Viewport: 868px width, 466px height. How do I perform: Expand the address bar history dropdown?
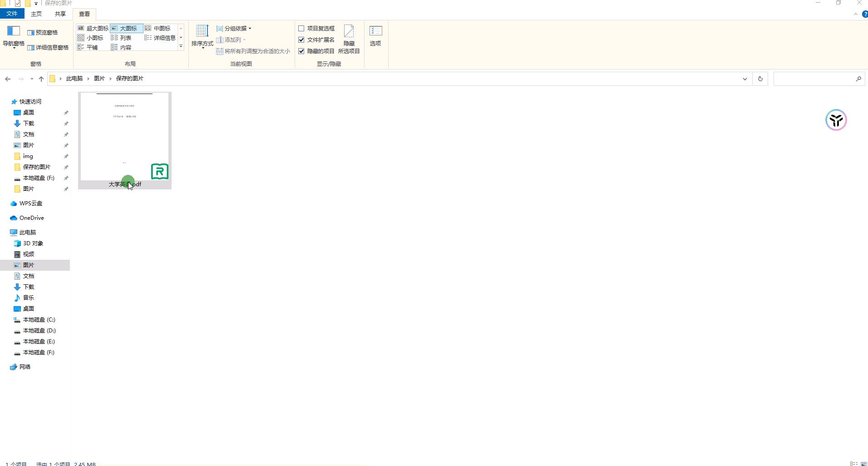(745, 79)
